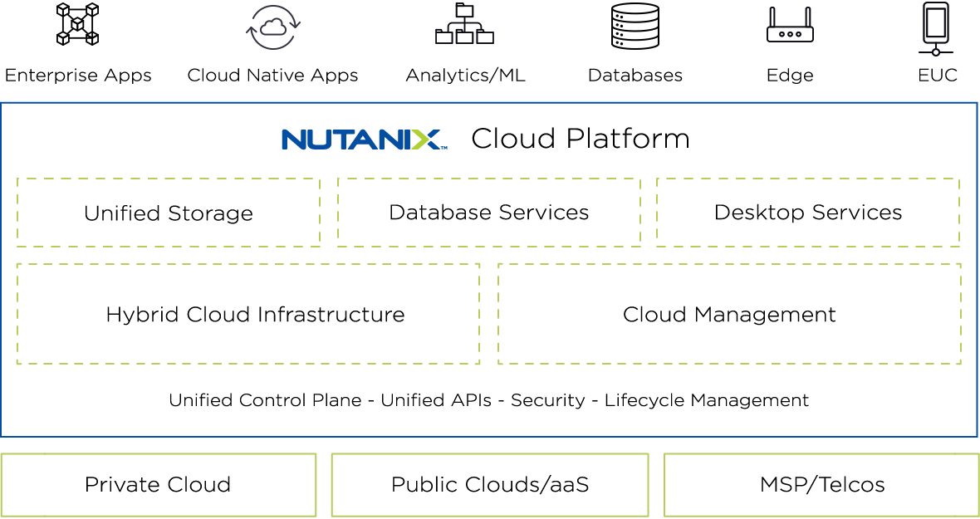Choose the Private Cloud box
Viewport: 980px width, 519px height.
158,485
